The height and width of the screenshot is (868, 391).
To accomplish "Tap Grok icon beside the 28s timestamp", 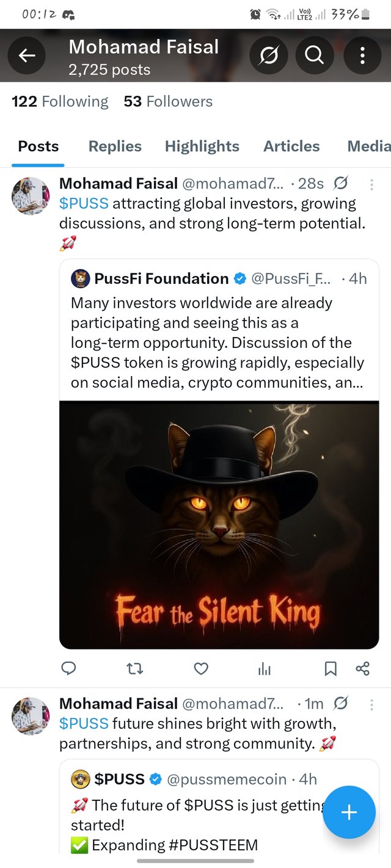I will tap(341, 183).
